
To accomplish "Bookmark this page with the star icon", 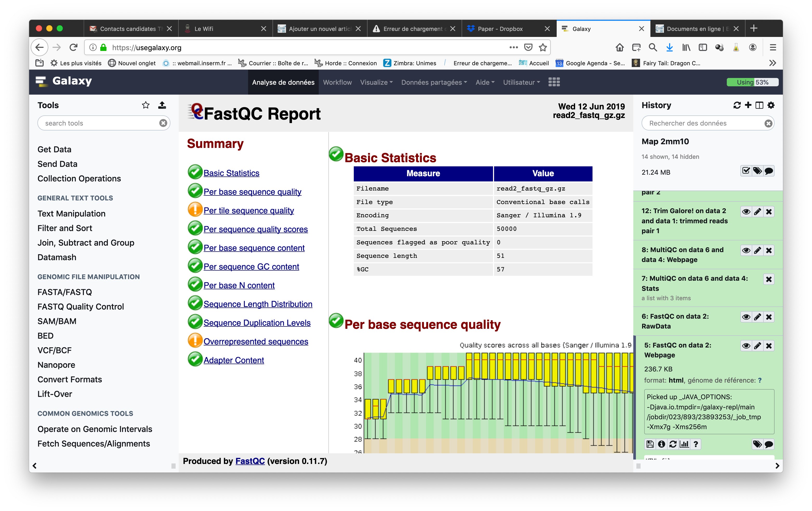I will coord(543,48).
